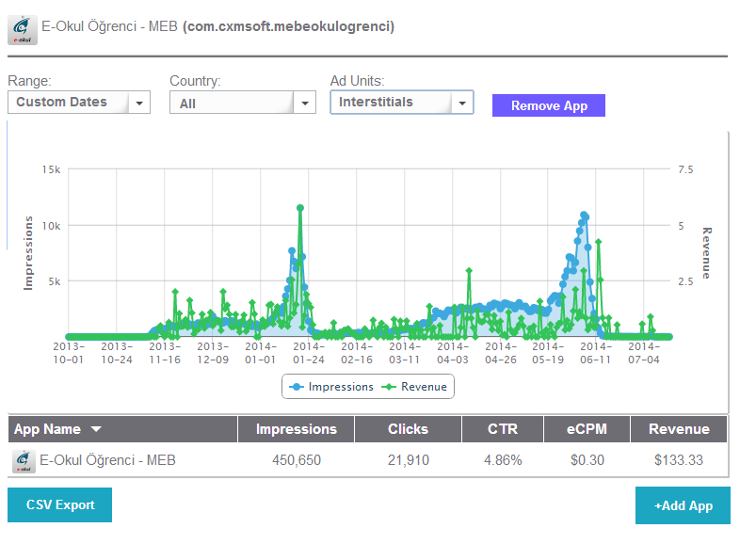756x560 pixels.
Task: Click the blue impressions peak near 2014-06-11
Action: point(584,216)
